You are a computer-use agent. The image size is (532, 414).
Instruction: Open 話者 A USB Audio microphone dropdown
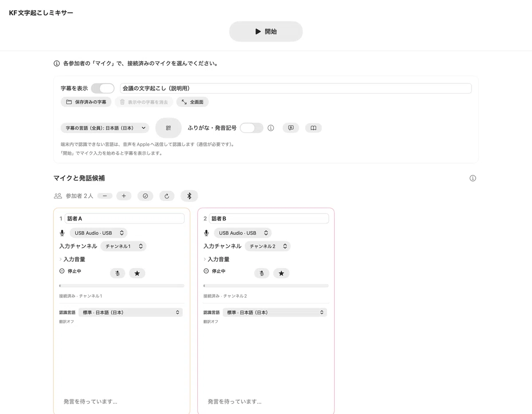tap(98, 233)
